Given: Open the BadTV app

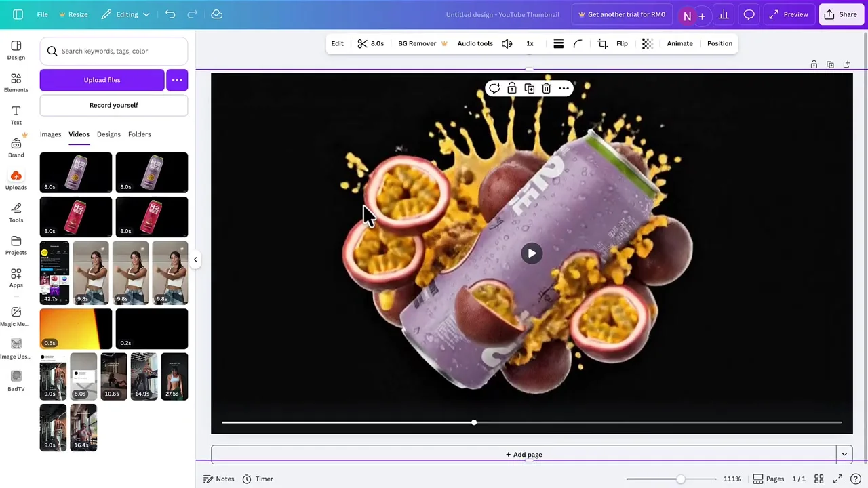Looking at the screenshot, I should (16, 381).
